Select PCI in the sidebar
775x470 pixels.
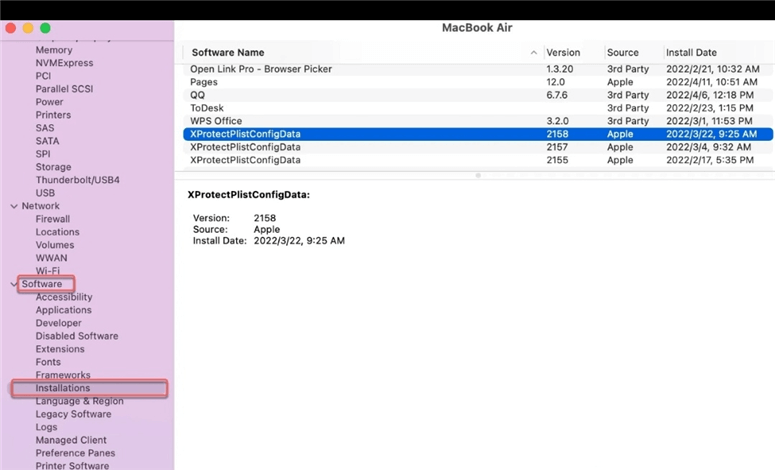coord(43,76)
